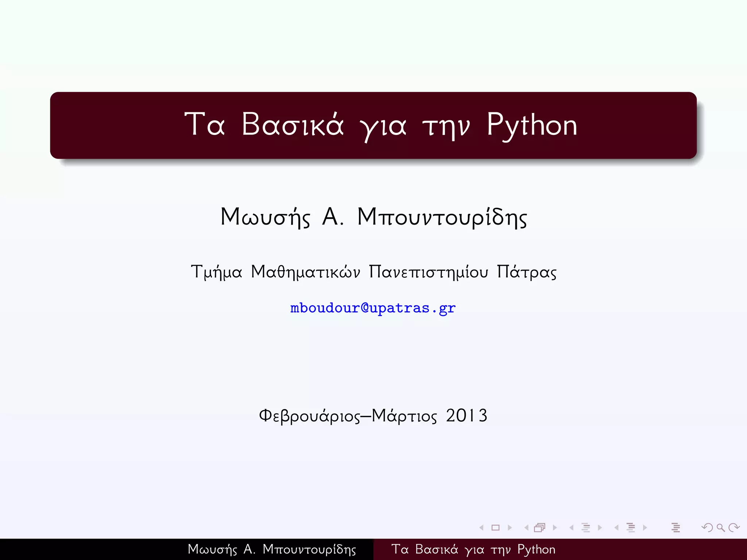Jump to previous subsection arrow

572,528
